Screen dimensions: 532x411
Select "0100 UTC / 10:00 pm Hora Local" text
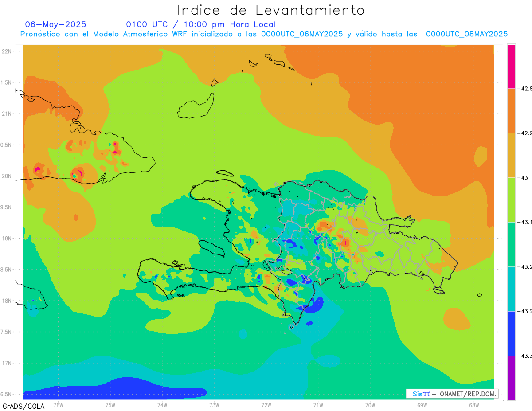point(201,24)
